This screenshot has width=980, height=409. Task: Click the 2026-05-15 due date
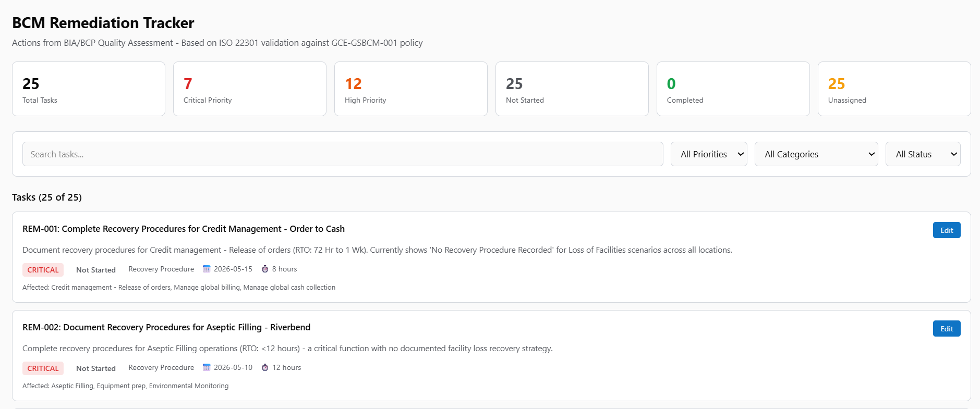click(x=233, y=269)
